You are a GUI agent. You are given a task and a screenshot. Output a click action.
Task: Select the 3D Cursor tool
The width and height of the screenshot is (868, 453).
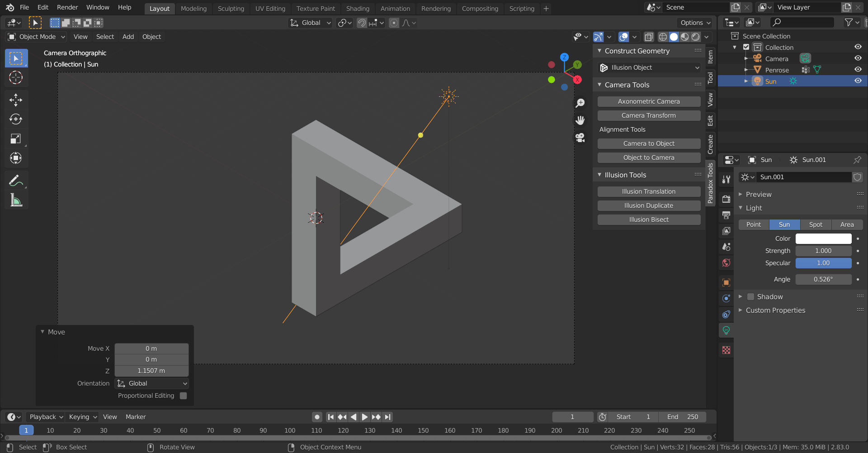tap(16, 78)
